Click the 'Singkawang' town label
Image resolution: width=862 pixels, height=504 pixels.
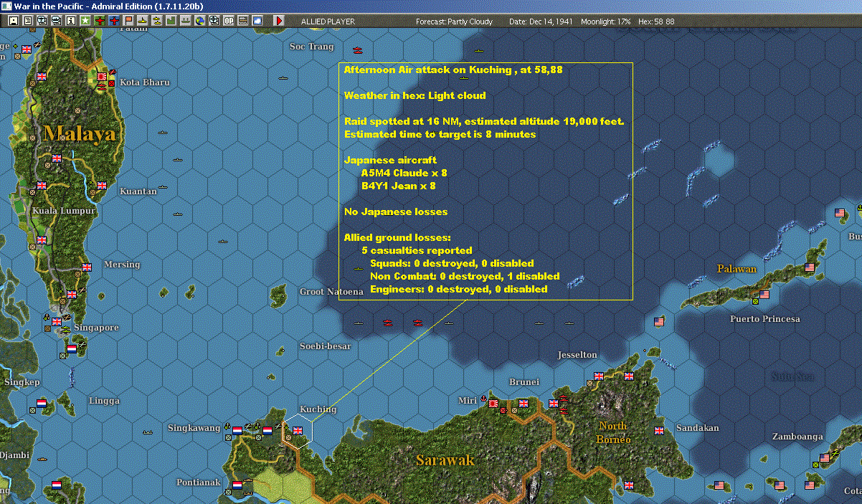click(x=194, y=428)
